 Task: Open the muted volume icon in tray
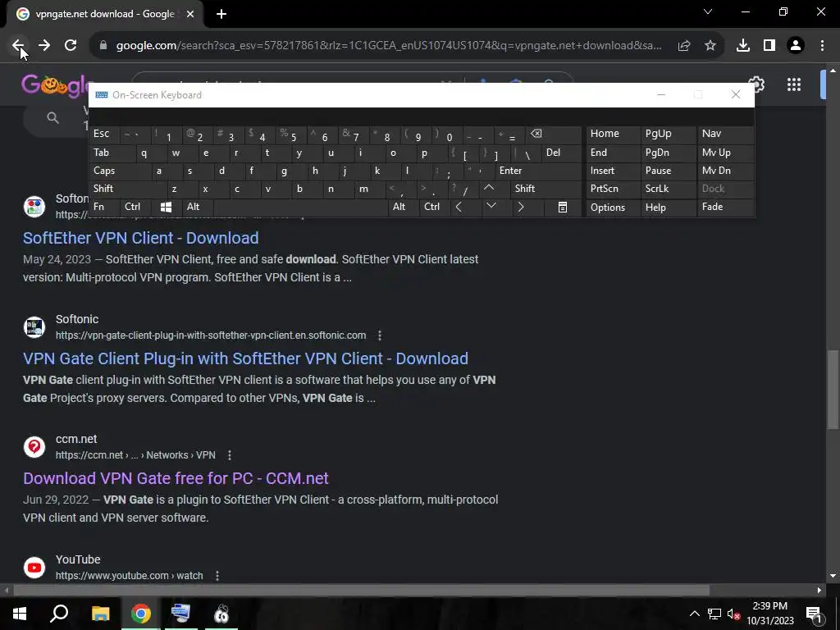pos(733,614)
